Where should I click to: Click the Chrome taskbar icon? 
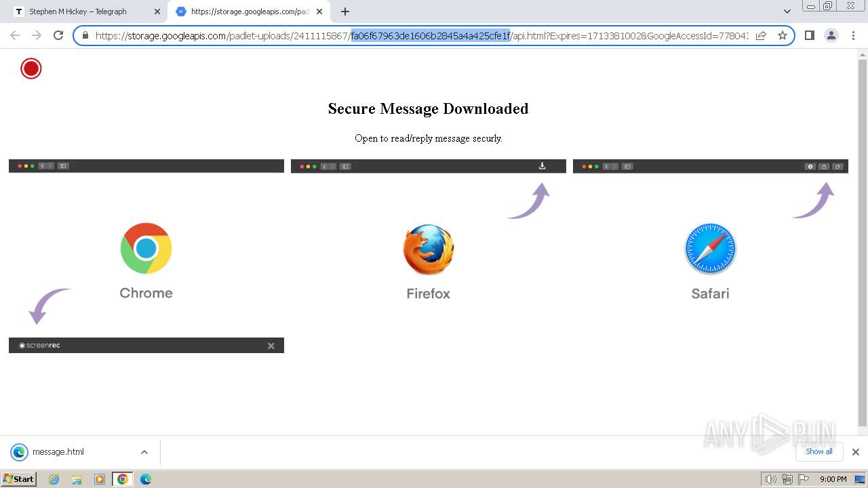pos(123,479)
